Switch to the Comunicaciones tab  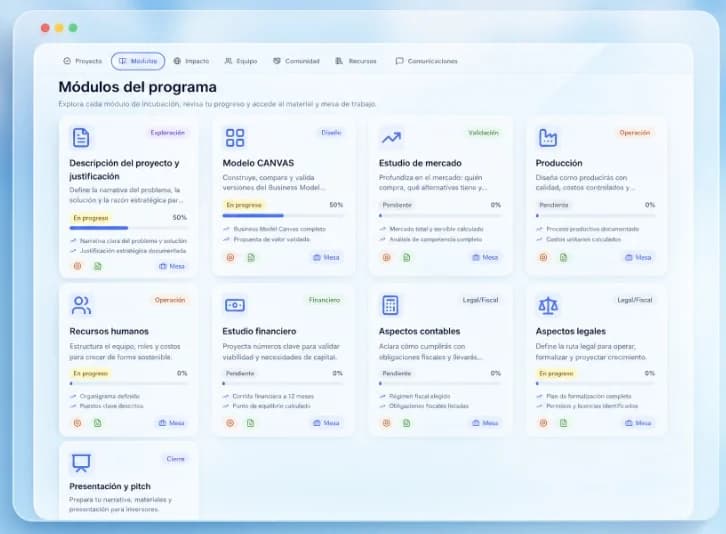coord(426,61)
